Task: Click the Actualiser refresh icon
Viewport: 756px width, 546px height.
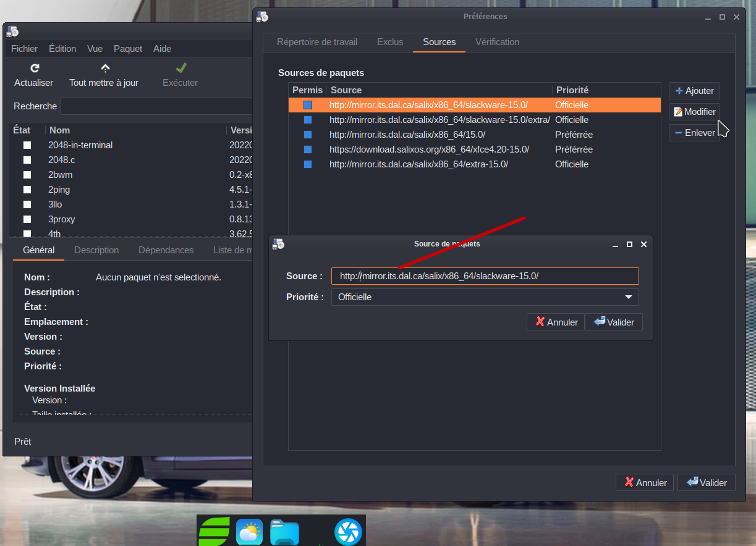Action: [x=35, y=69]
